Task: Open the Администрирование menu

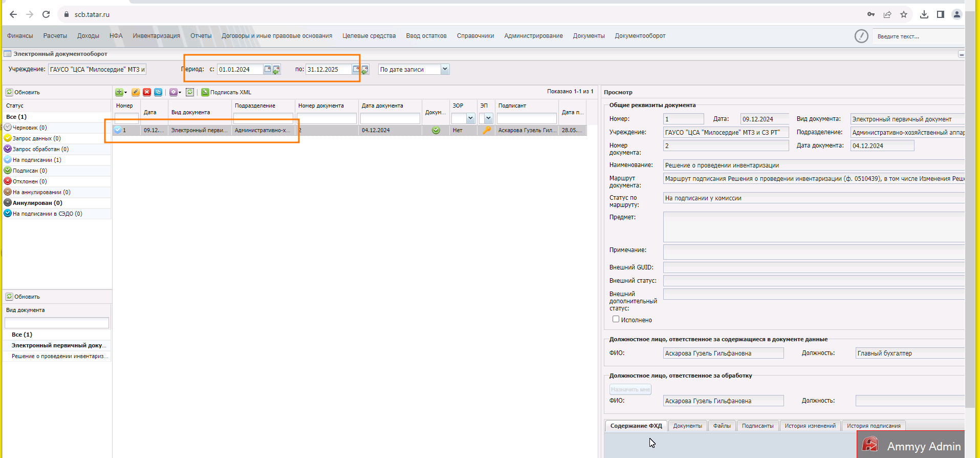Action: click(x=533, y=36)
